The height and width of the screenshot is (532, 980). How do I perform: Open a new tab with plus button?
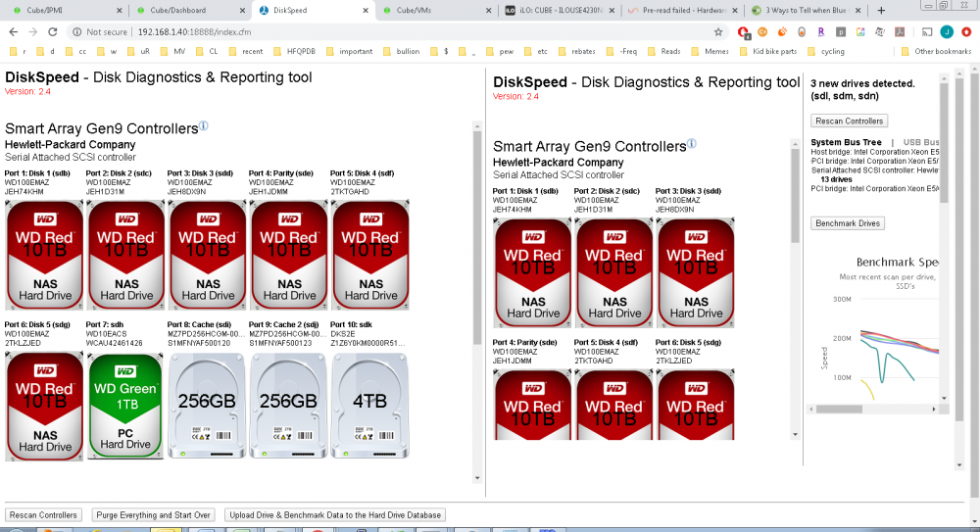pos(881,10)
